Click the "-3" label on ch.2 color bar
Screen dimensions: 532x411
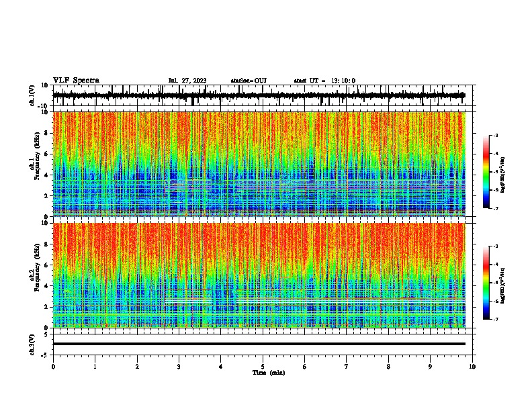point(496,246)
